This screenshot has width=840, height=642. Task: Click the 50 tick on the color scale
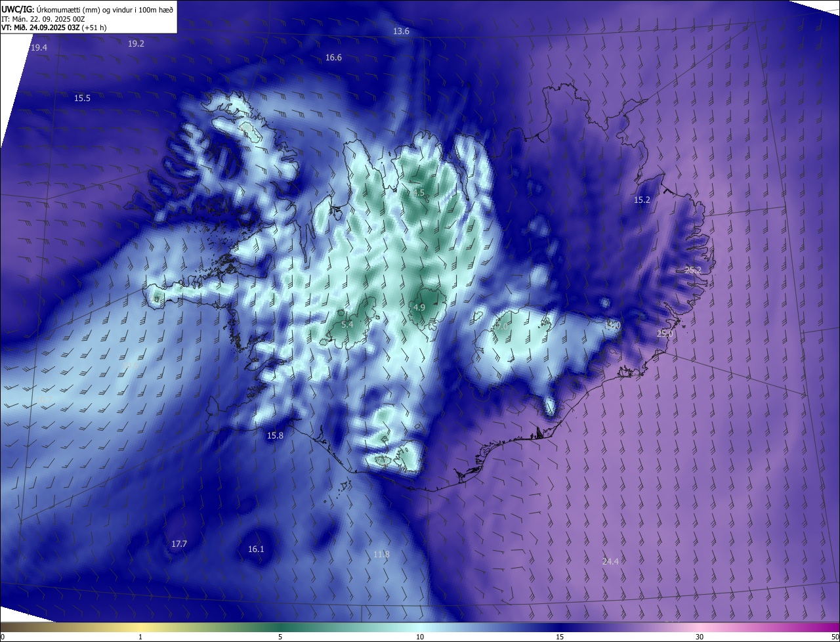point(835,637)
